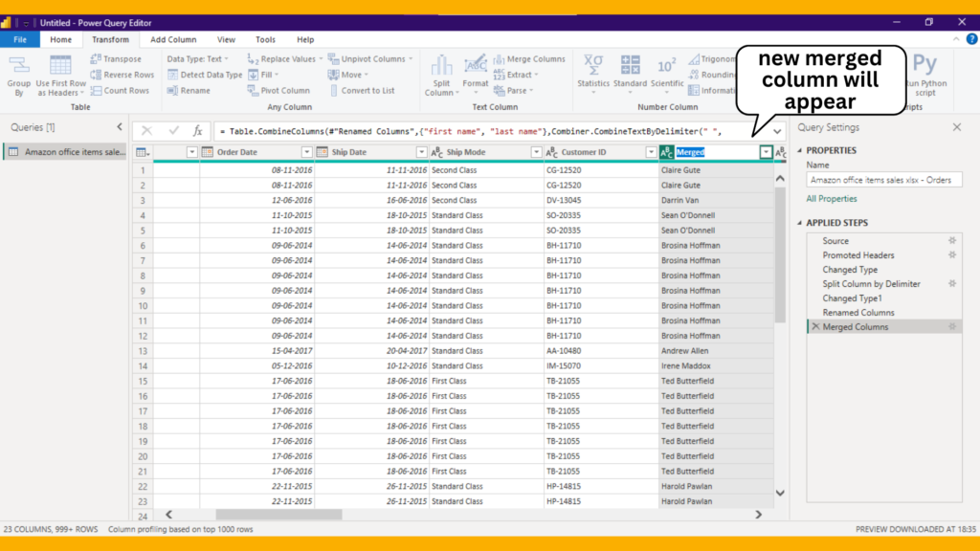This screenshot has width=980, height=551.
Task: Click the query Name input field
Action: [x=883, y=180]
